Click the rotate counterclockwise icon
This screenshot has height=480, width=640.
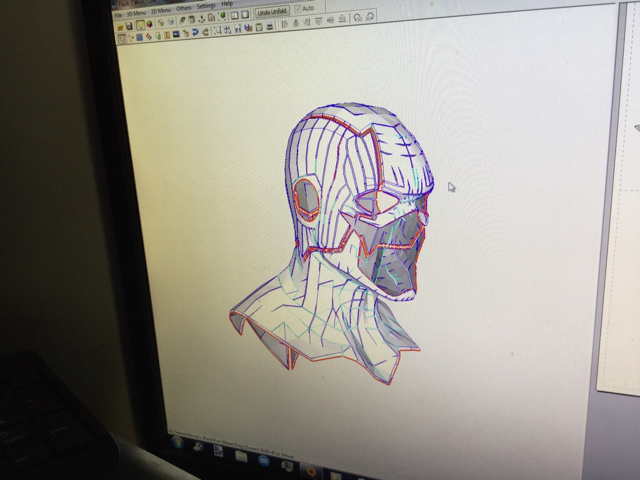358,18
